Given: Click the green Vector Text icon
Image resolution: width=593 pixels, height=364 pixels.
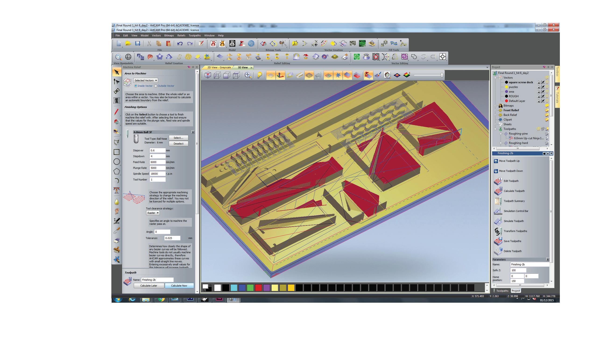Looking at the screenshot, I should (x=362, y=44).
